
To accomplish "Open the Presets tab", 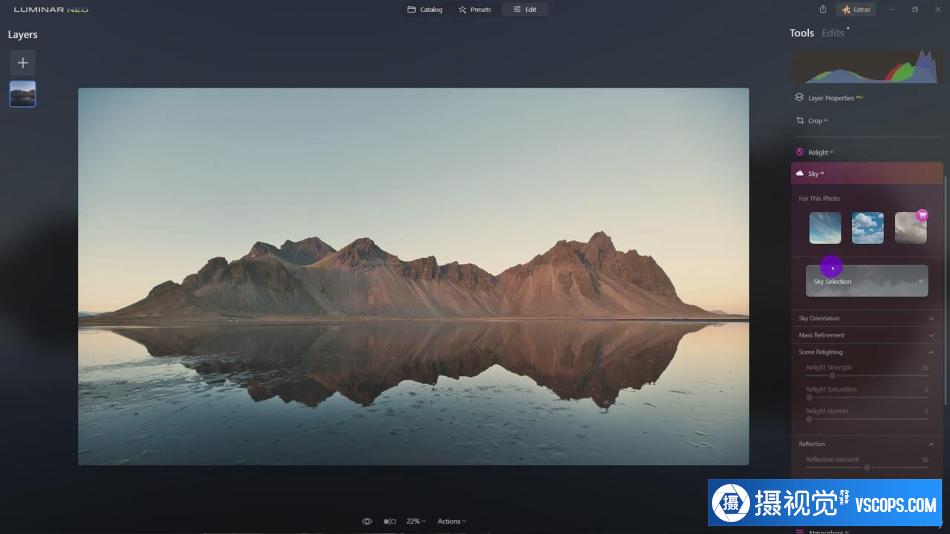I will point(475,10).
